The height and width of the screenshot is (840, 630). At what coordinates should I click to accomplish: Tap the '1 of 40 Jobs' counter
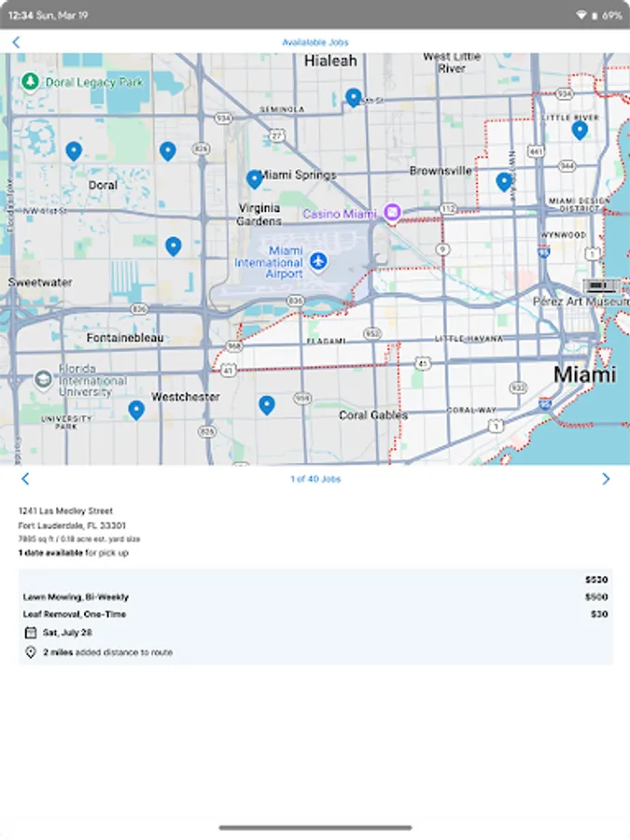pyautogui.click(x=315, y=479)
